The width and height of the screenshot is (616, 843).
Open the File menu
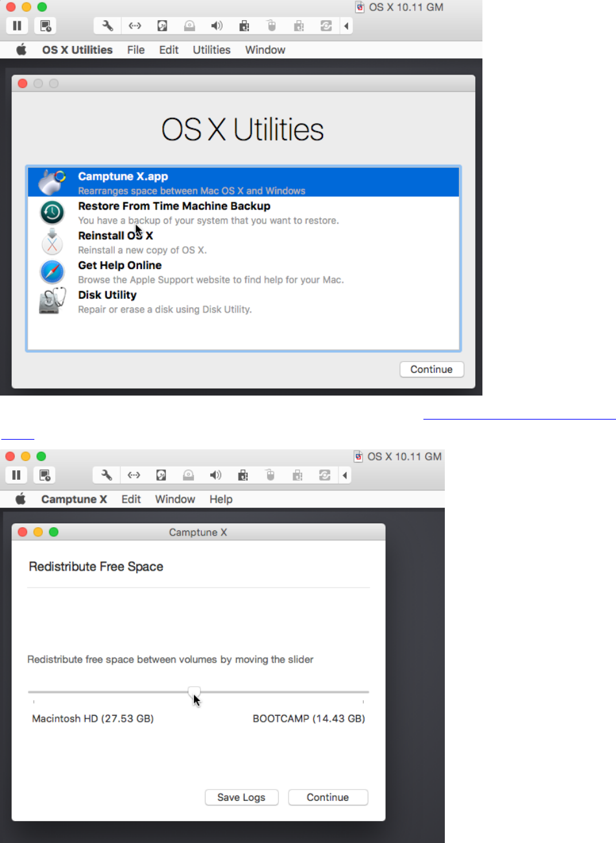pyautogui.click(x=136, y=50)
